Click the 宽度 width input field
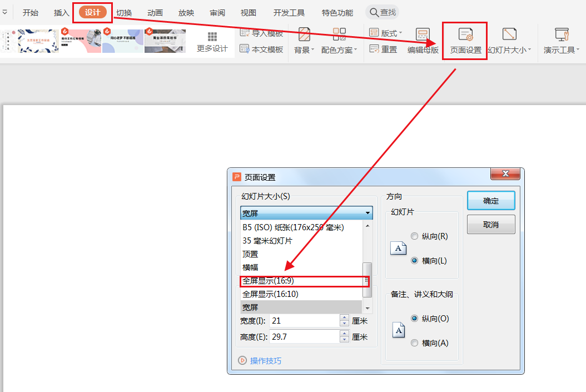 pyautogui.click(x=304, y=321)
